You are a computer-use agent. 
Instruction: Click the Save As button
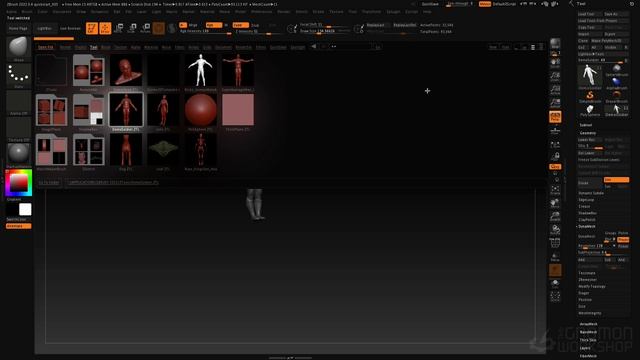click(616, 14)
